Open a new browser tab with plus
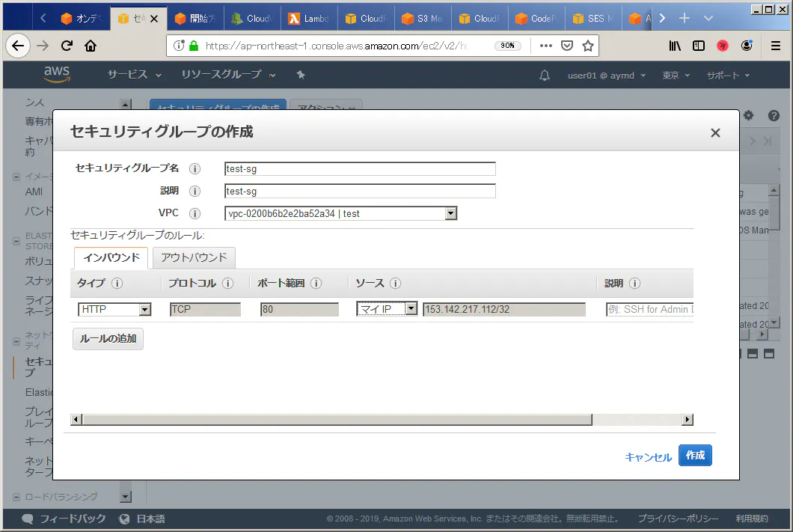 click(685, 18)
